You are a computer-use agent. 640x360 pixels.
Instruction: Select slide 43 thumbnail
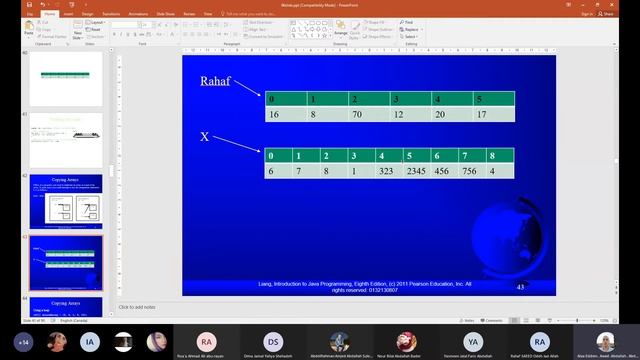66,263
